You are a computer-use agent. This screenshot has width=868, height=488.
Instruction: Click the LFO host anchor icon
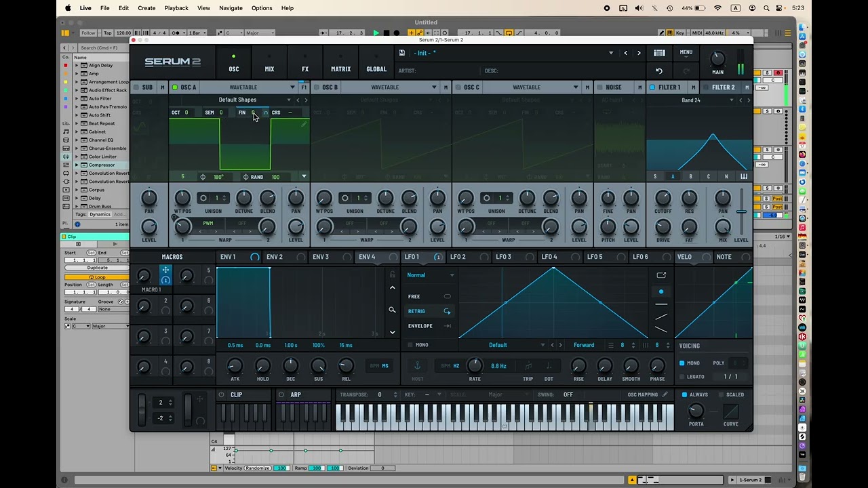point(417,365)
